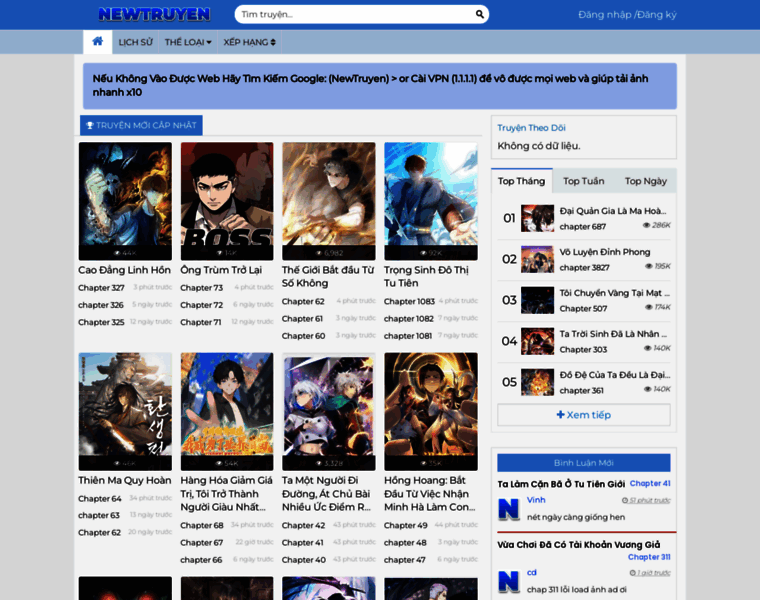Open Trọng Sinh Đô Thị Tu Tiên cover
The image size is (760, 600).
click(431, 201)
